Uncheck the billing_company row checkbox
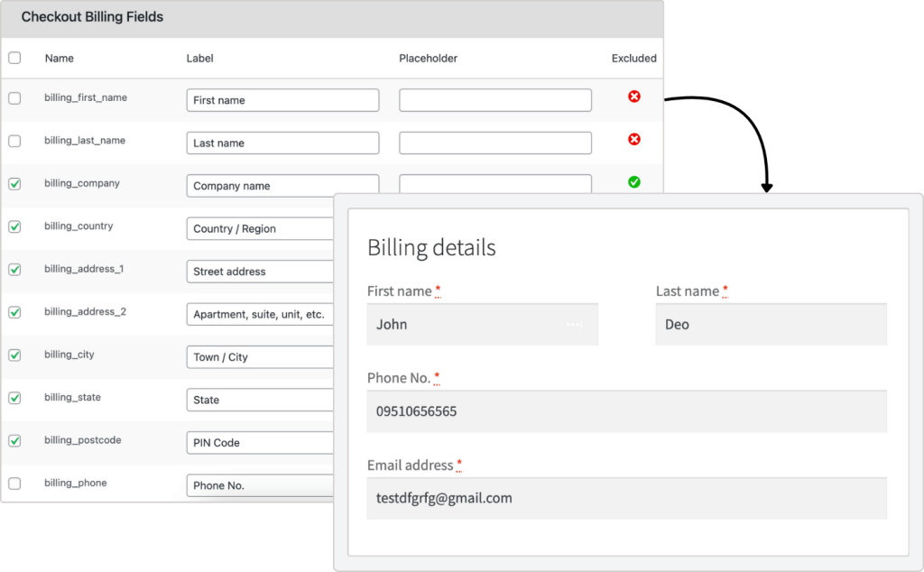The image size is (924, 572). [x=14, y=184]
